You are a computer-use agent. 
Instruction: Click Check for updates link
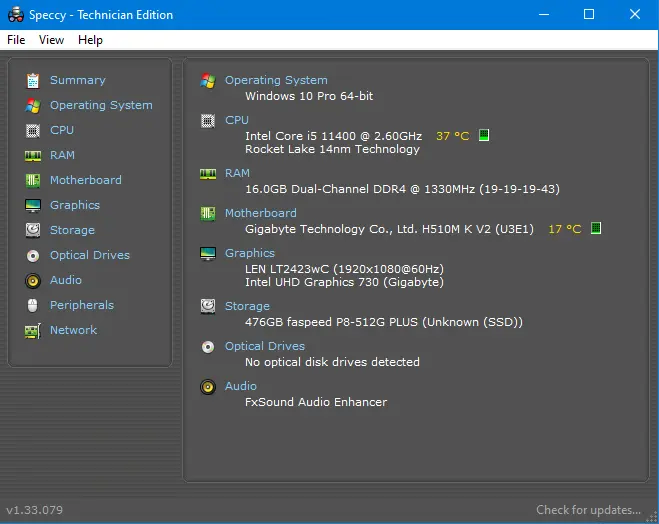[588, 510]
